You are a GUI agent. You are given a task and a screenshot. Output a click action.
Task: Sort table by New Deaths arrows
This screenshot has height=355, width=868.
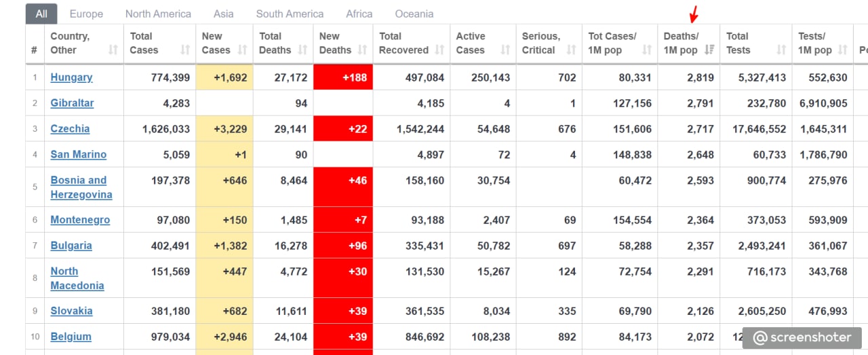click(x=362, y=50)
